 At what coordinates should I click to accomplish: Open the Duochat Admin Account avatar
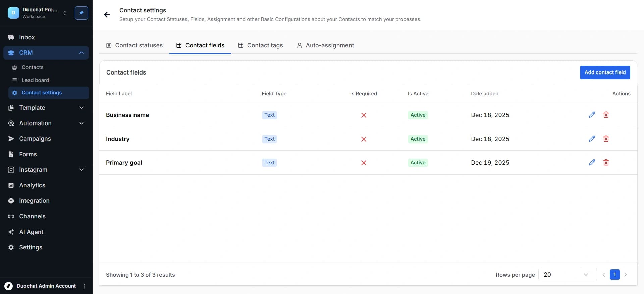[9, 286]
